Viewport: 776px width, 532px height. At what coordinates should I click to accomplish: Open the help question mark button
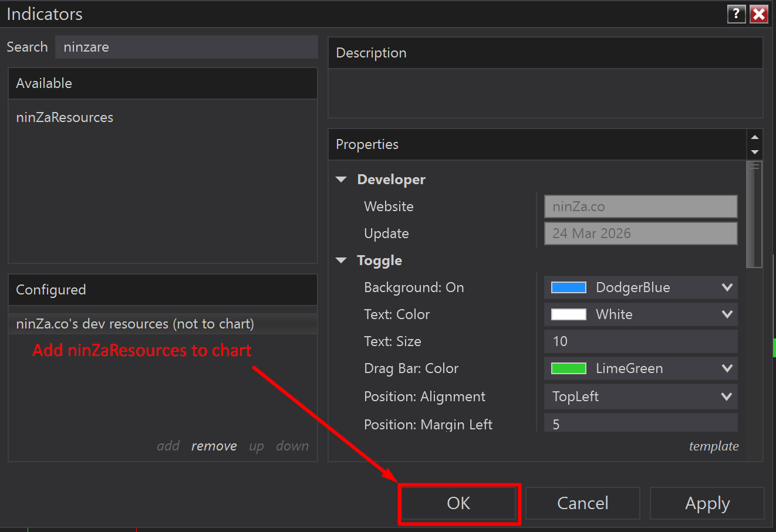pyautogui.click(x=736, y=14)
